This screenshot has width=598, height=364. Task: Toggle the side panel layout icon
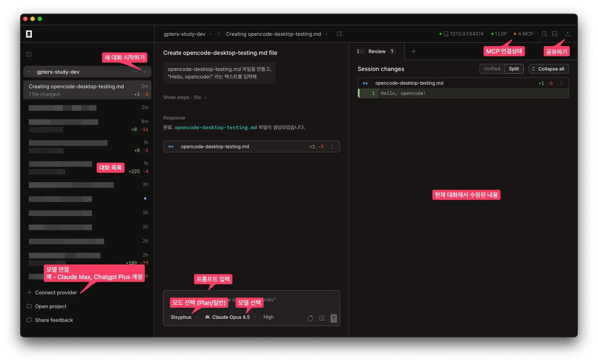coord(544,34)
